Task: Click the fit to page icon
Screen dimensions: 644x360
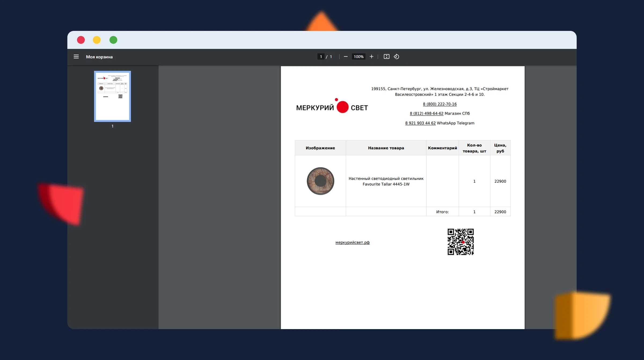Action: pyautogui.click(x=386, y=57)
